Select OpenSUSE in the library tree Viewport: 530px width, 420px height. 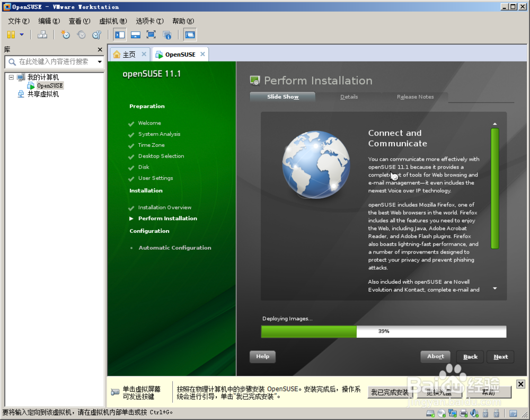(x=50, y=85)
